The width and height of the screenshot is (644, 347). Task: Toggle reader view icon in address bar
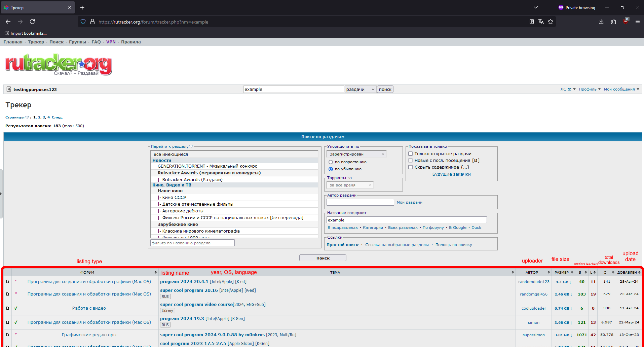pyautogui.click(x=532, y=22)
